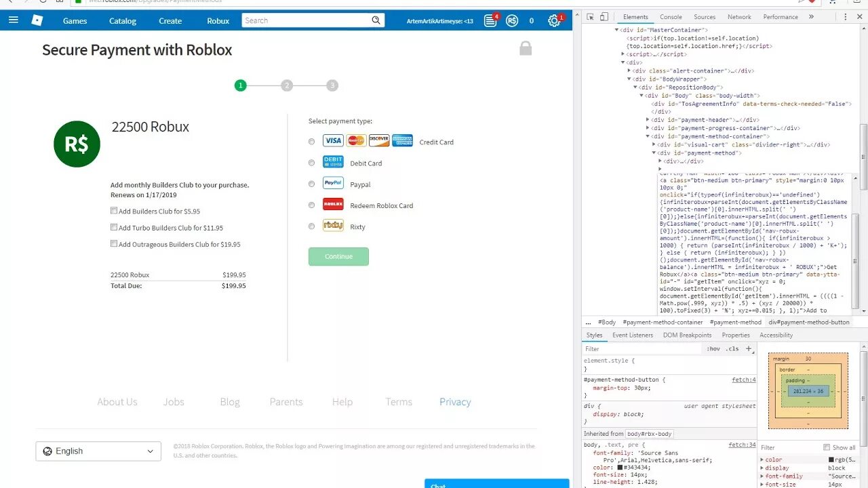Select Redeem Roblox Card radio
The height and width of the screenshot is (488, 868).
click(311, 205)
